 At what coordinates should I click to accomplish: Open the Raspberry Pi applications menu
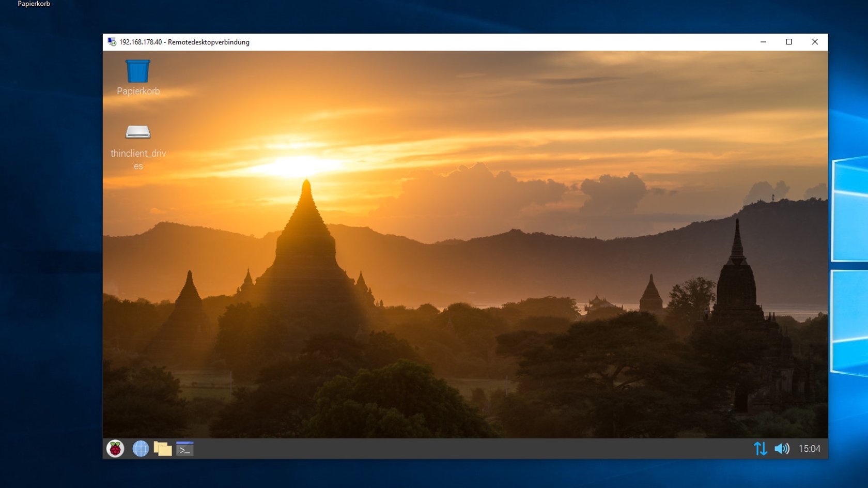point(115,449)
